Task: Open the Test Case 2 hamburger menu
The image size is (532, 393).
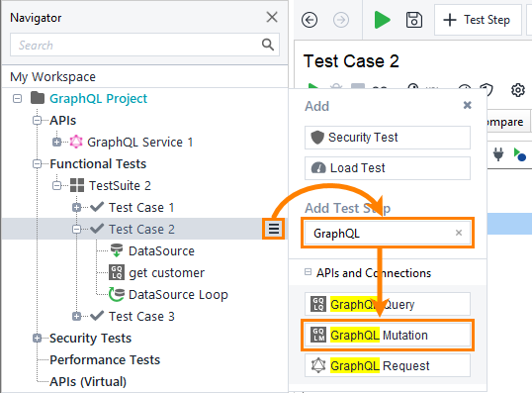Action: [x=274, y=229]
